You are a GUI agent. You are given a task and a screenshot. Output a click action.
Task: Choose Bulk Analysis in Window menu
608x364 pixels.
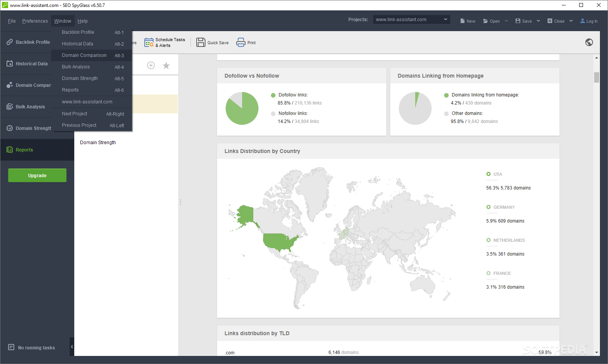[x=92, y=67]
